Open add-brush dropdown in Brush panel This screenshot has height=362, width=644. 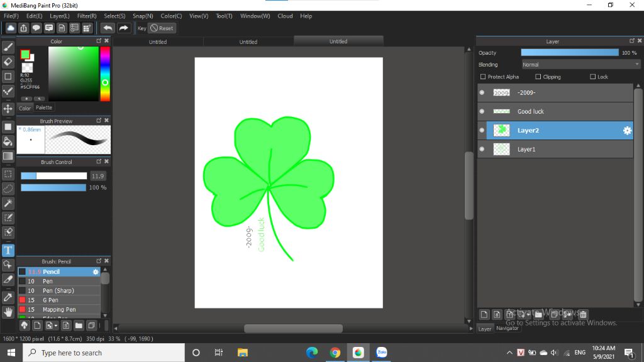point(52,326)
